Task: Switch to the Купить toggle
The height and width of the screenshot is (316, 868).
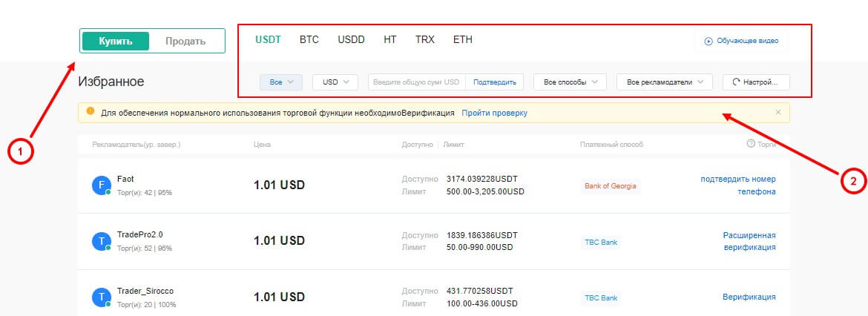Action: pyautogui.click(x=116, y=41)
